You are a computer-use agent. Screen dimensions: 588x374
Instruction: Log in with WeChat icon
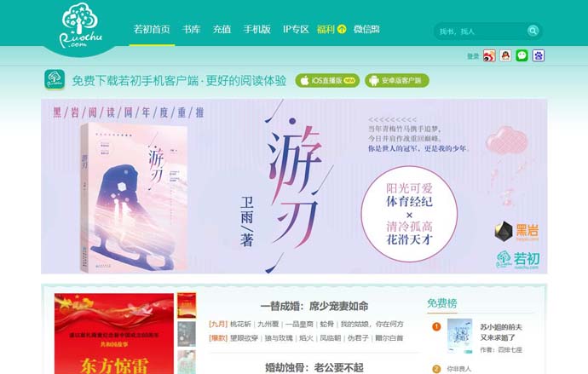pos(522,55)
